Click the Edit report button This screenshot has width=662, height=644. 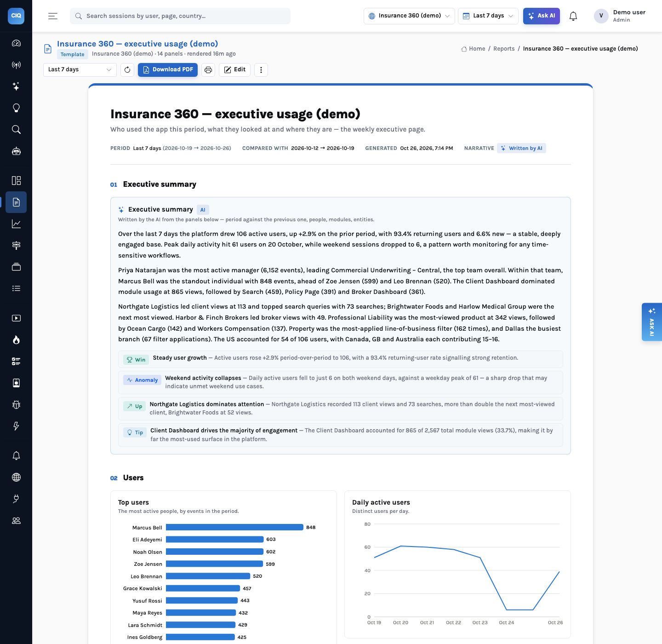pyautogui.click(x=234, y=70)
